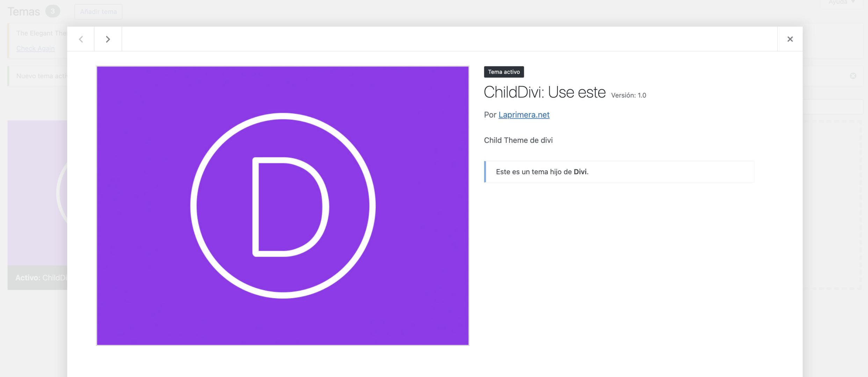Screen dimensions: 868x377
Task: Close the theme details overlay
Action: tap(790, 39)
